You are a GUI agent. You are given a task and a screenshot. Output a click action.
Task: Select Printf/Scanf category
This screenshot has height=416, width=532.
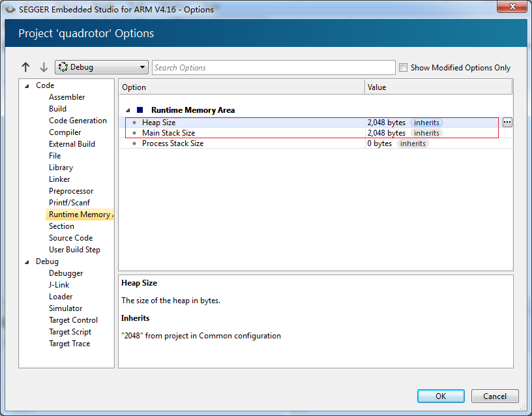coord(69,203)
